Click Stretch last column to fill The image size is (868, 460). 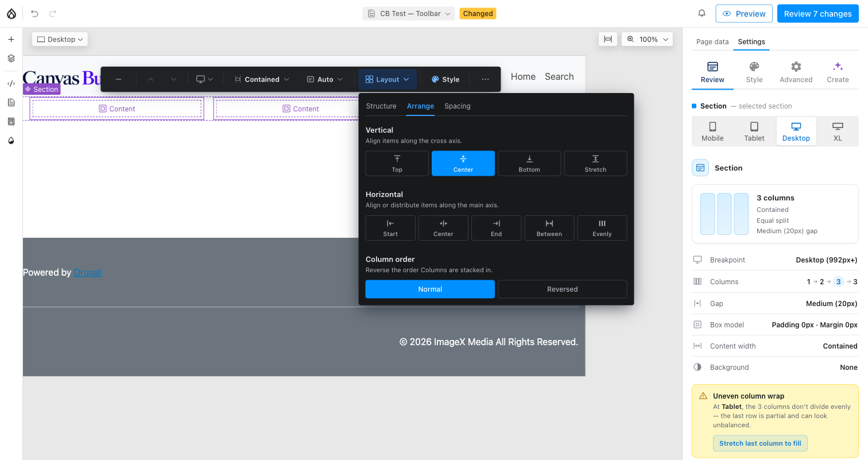click(760, 443)
